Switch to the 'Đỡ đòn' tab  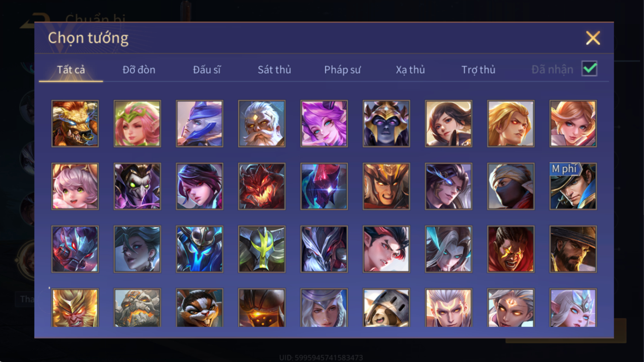pyautogui.click(x=139, y=70)
